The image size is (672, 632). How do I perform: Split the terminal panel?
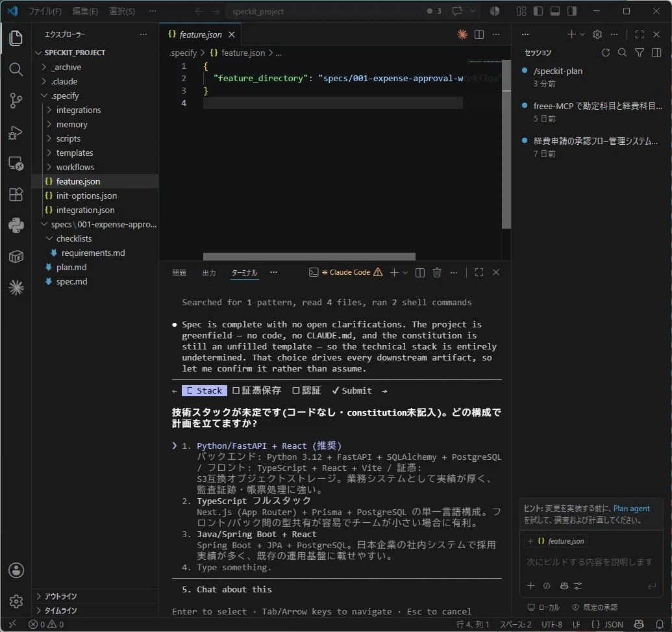click(x=420, y=273)
